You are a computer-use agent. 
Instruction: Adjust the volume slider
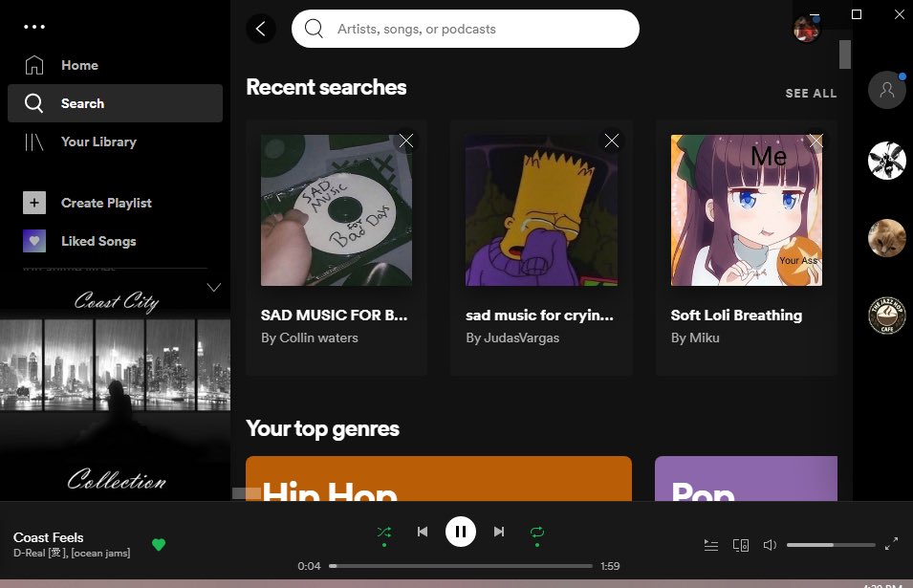coord(831,545)
